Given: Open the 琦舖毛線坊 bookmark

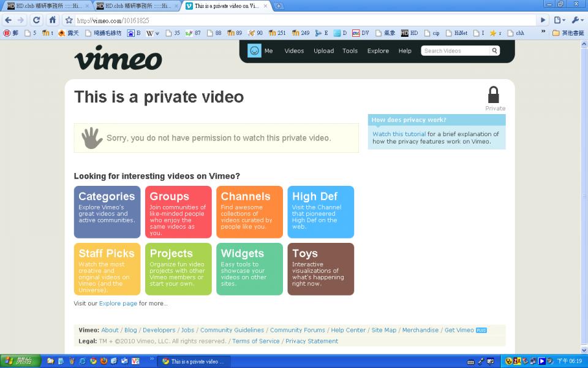Looking at the screenshot, I should pyautogui.click(x=103, y=33).
